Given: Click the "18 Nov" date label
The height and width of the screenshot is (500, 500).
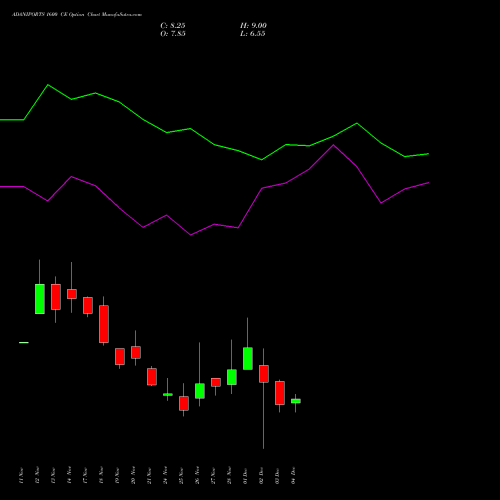Looking at the screenshot, I should tap(101, 475).
